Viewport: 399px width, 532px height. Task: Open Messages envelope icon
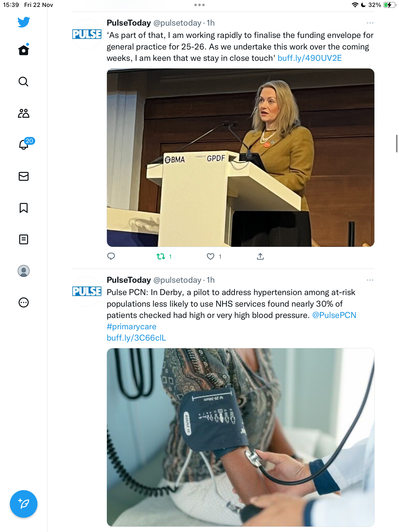click(x=24, y=176)
